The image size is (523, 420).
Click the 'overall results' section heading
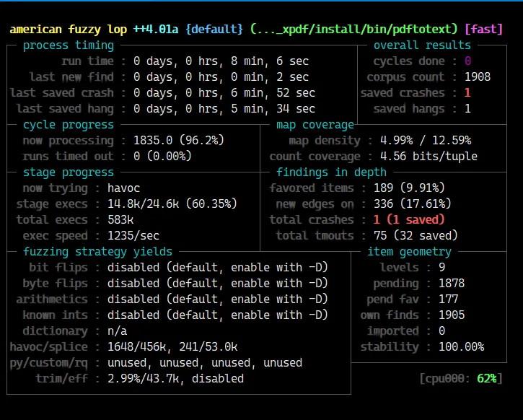pyautogui.click(x=422, y=45)
